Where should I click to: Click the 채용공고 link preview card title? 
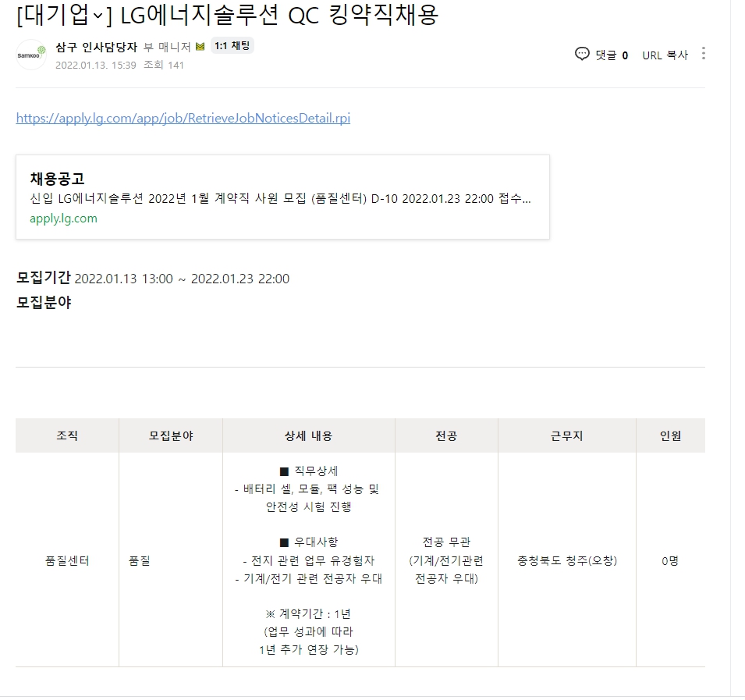(x=57, y=179)
